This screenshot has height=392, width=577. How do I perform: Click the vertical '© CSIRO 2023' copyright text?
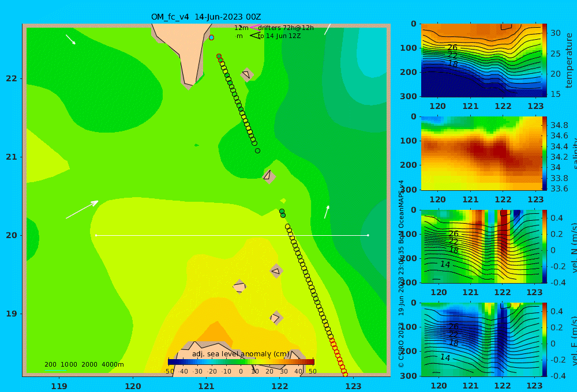401,345
